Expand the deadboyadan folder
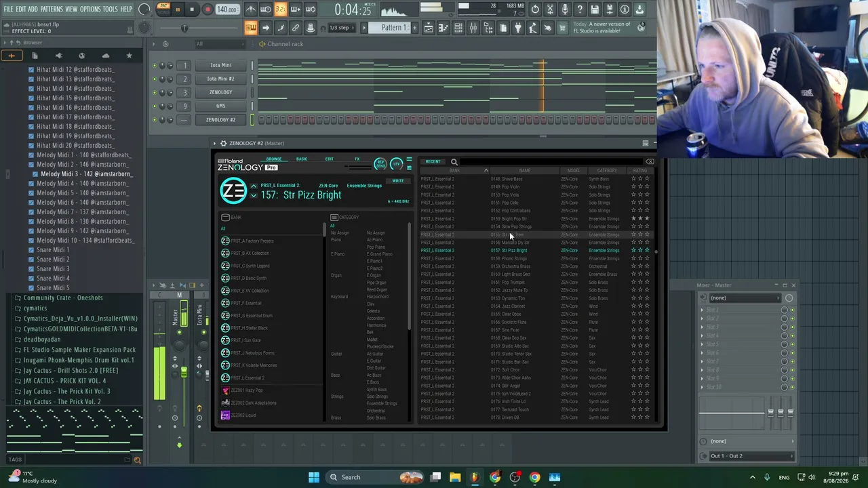 [18, 340]
